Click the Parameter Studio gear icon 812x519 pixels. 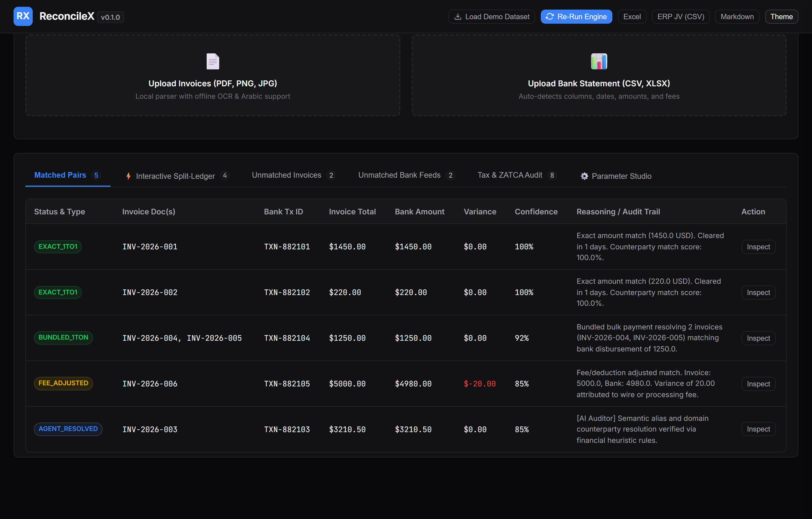(584, 176)
